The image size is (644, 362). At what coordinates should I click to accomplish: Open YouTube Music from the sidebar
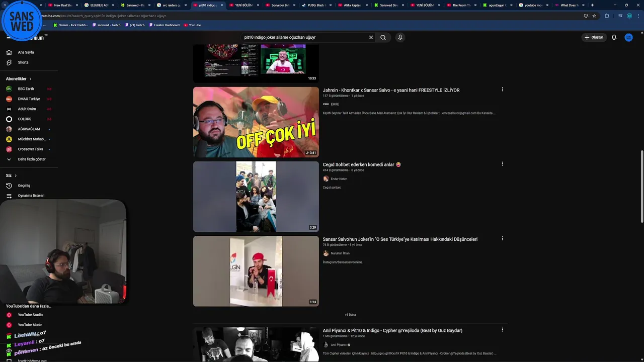click(29, 325)
